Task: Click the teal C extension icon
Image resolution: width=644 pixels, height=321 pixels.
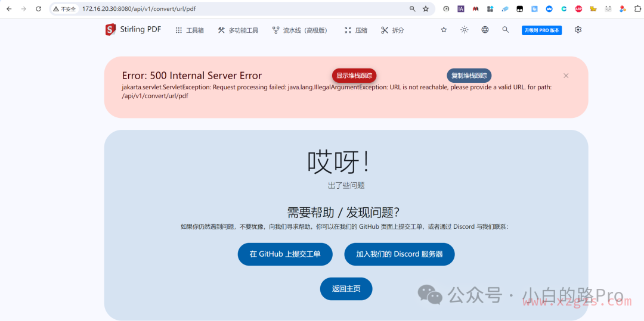Action: pos(564,8)
